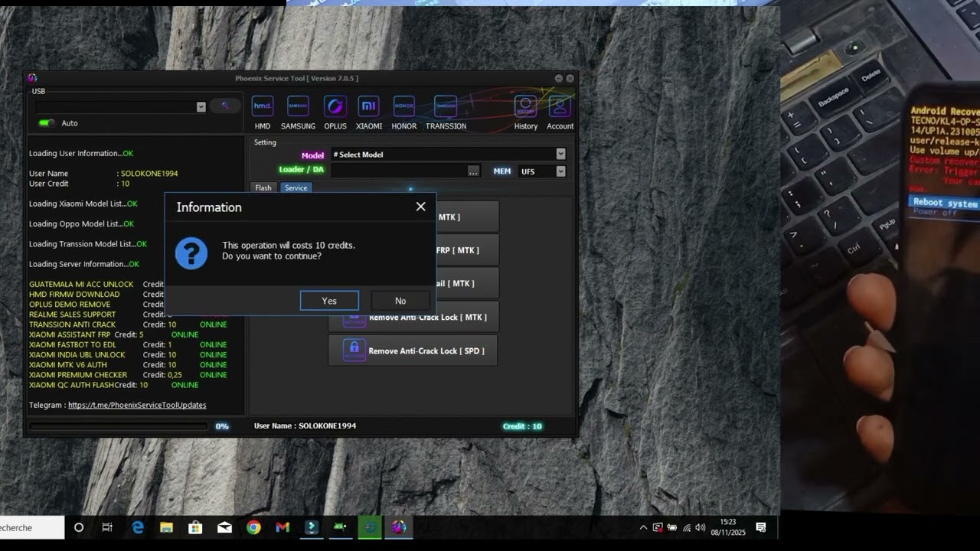The width and height of the screenshot is (980, 551).
Task: Select the TRANSSION ANTI CRACK service line
Action: click(x=128, y=324)
